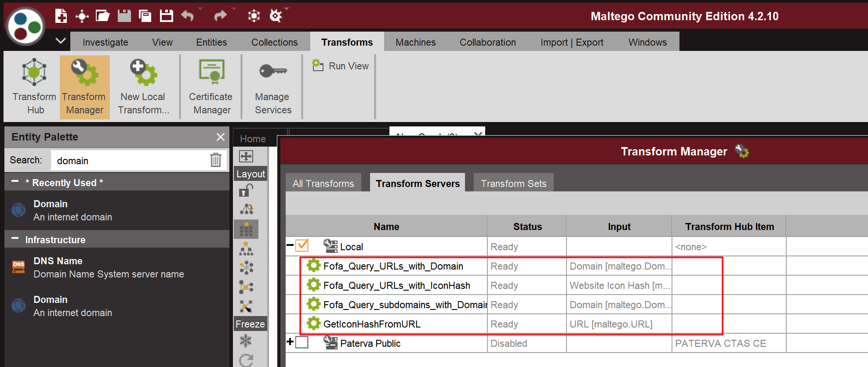
Task: Click the grayed-out save icon
Action: click(124, 16)
